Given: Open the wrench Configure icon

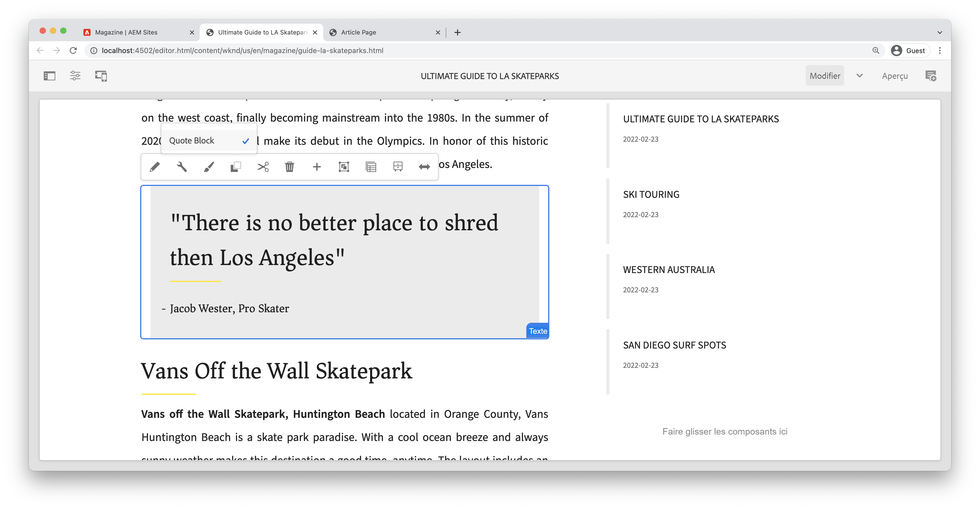Looking at the screenshot, I should click(x=182, y=167).
